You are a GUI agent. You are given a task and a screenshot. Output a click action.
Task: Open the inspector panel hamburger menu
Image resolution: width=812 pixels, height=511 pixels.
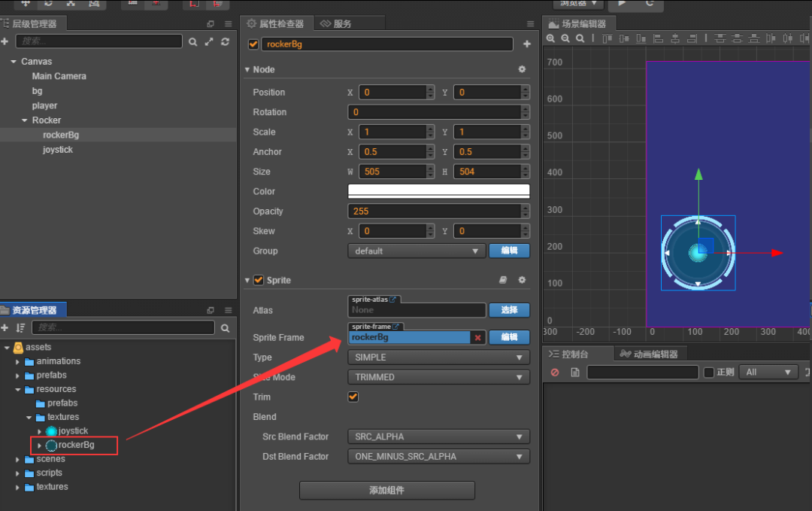pos(530,24)
